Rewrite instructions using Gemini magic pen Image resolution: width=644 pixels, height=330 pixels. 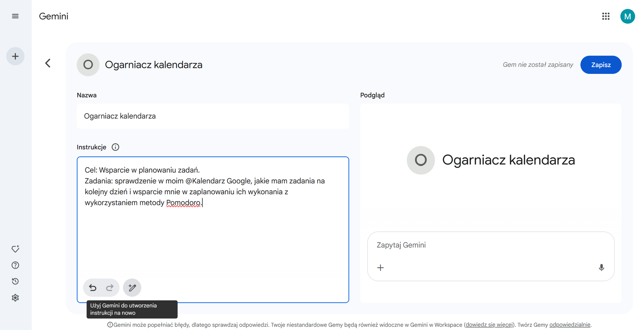point(132,288)
